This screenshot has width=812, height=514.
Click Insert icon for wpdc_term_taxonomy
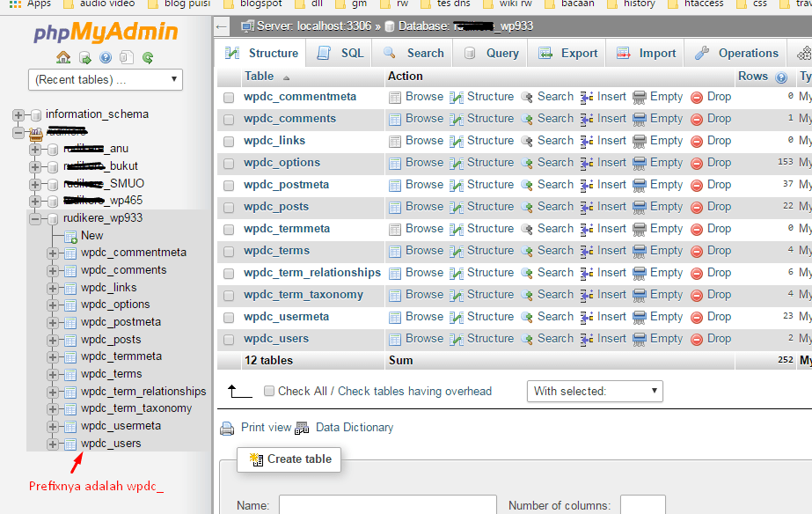point(587,296)
